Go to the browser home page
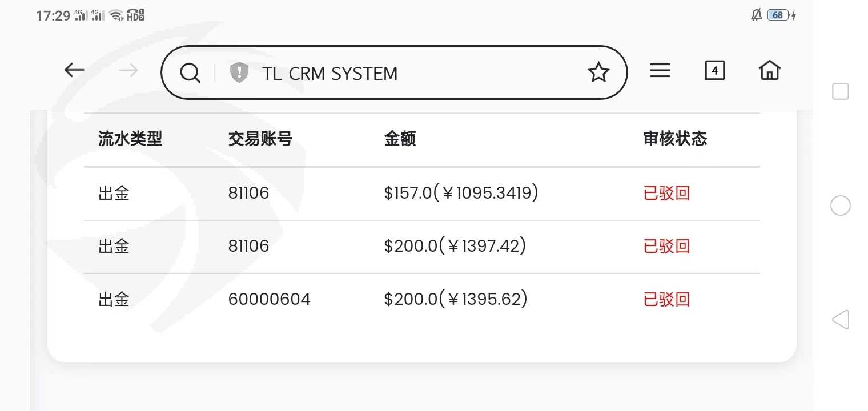The image size is (868, 411). click(x=770, y=70)
